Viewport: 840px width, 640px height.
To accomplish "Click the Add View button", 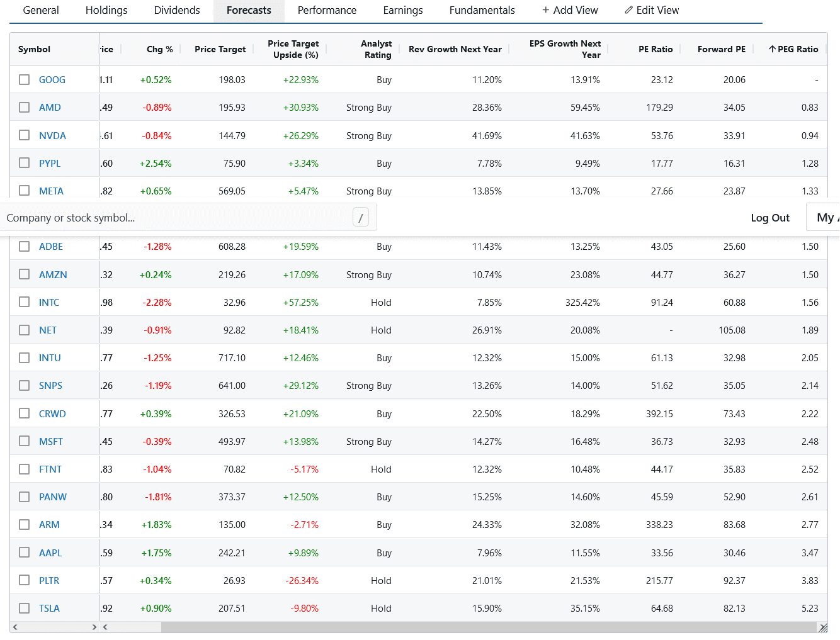I will click(x=570, y=11).
